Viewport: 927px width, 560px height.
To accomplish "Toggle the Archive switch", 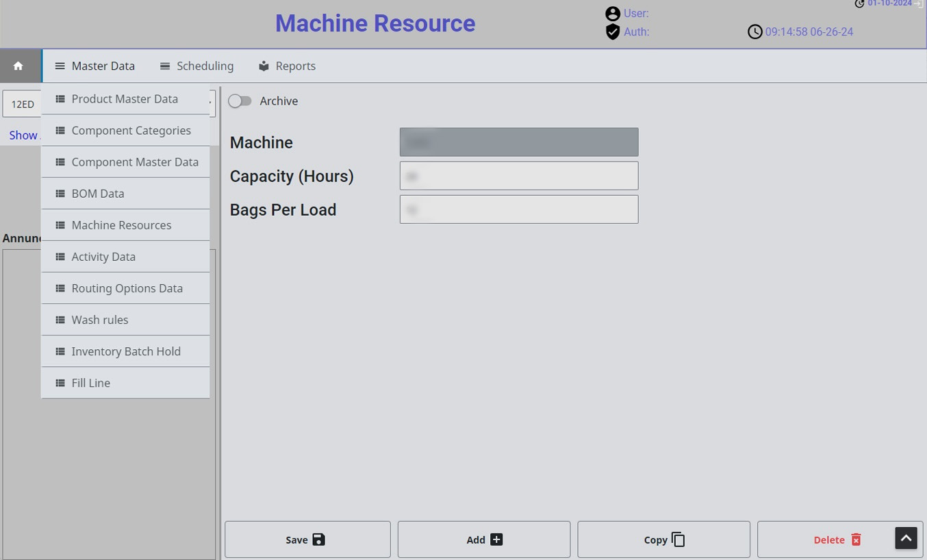I will (240, 101).
